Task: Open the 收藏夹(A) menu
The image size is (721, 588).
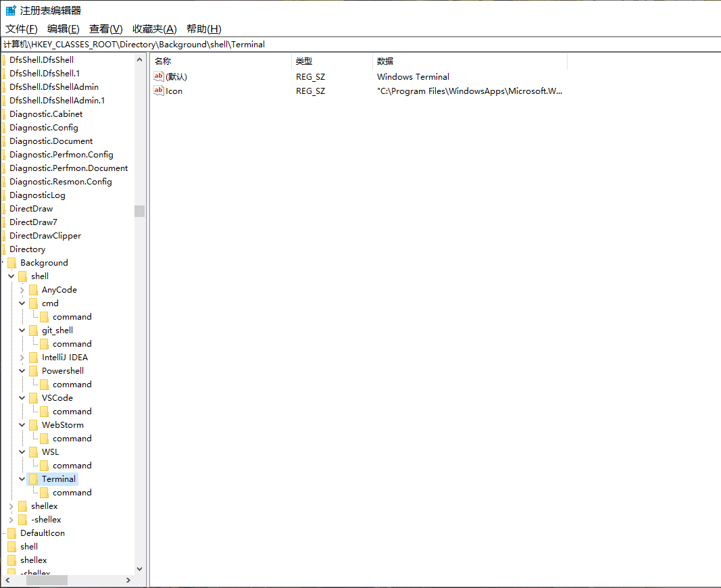Action: pyautogui.click(x=155, y=29)
